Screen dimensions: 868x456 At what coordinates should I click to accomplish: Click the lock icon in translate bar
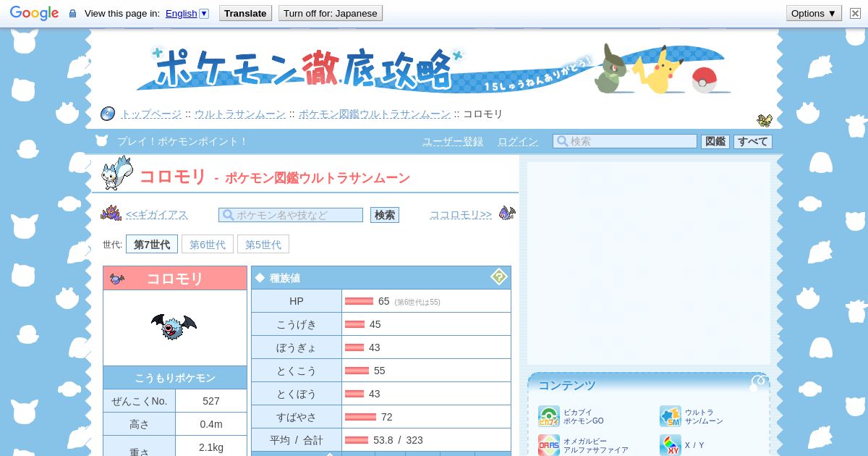(72, 13)
